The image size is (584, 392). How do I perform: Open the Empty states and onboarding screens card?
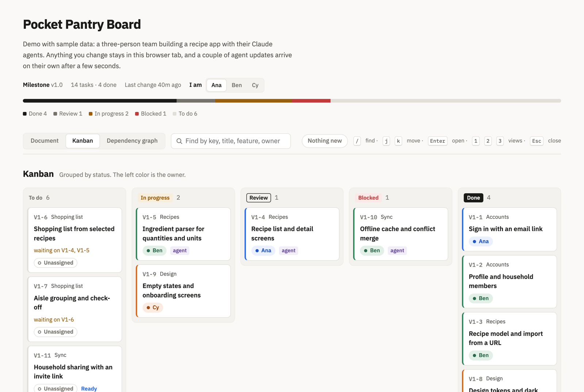coord(183,291)
